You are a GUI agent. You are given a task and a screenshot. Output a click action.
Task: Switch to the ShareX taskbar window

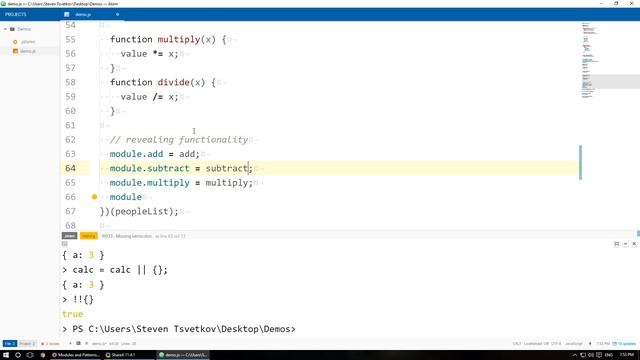129,355
